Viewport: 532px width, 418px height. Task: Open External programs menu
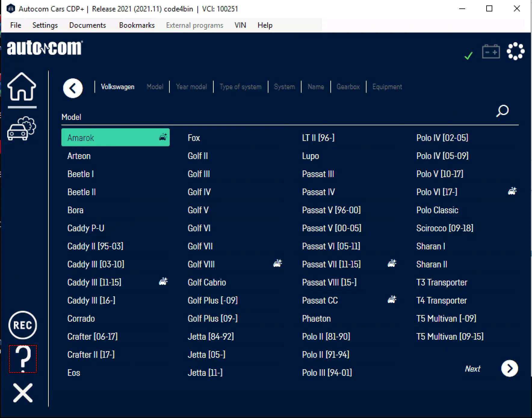195,25
